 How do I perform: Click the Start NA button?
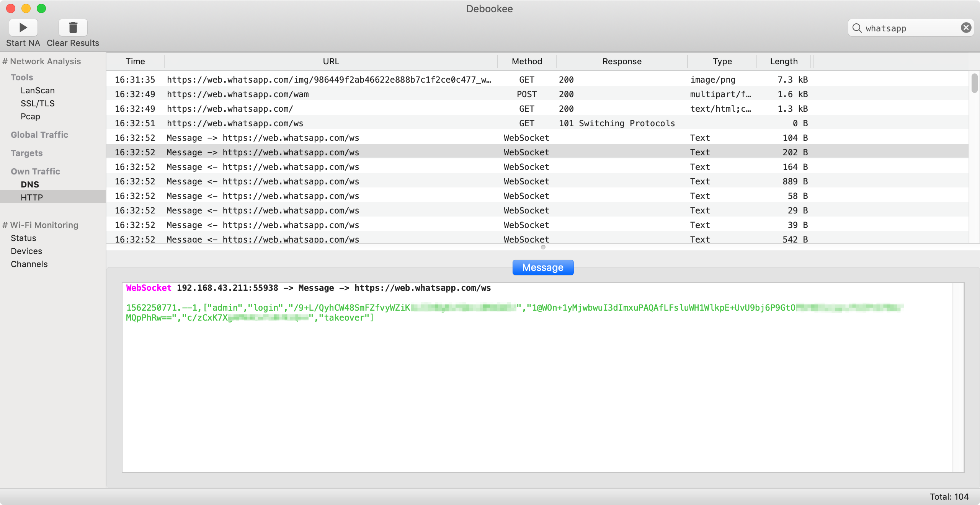[x=23, y=27]
